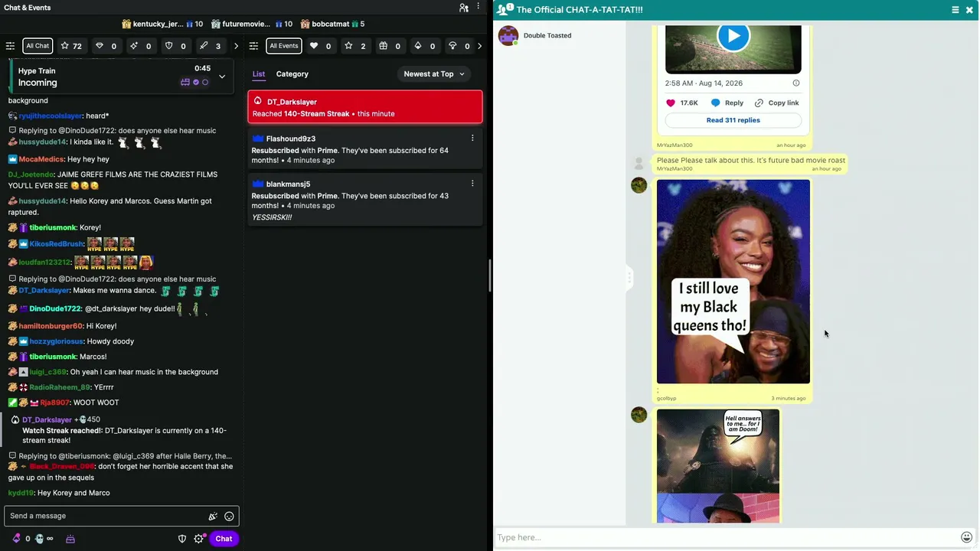Screen dimensions: 980x551
Task: Collapse the CHAT-A-TAT-TAT user sidebar handle
Action: click(629, 277)
